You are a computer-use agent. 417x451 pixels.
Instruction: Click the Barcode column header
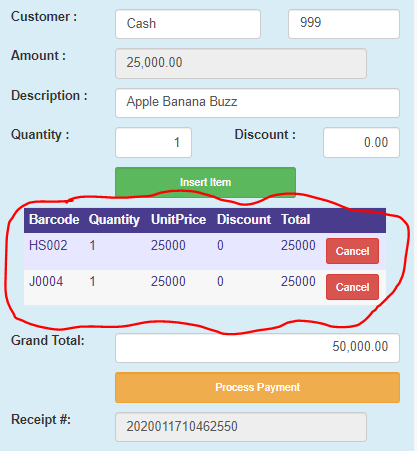pyautogui.click(x=54, y=220)
